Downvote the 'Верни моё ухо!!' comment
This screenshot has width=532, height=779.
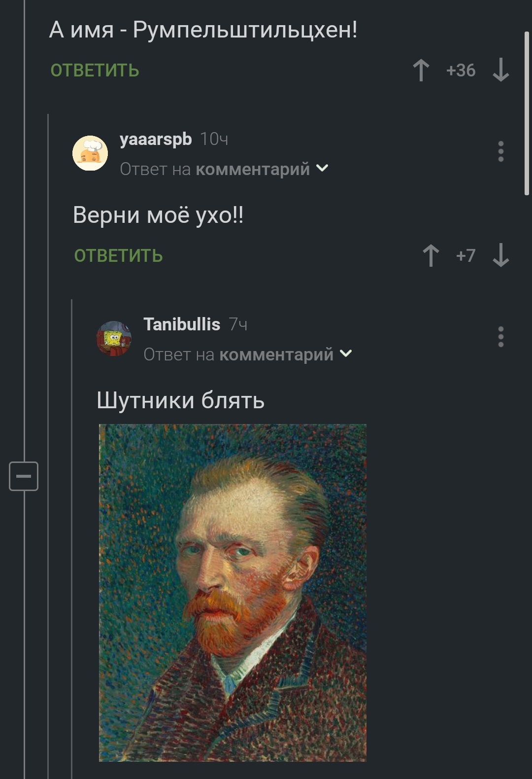coord(501,255)
